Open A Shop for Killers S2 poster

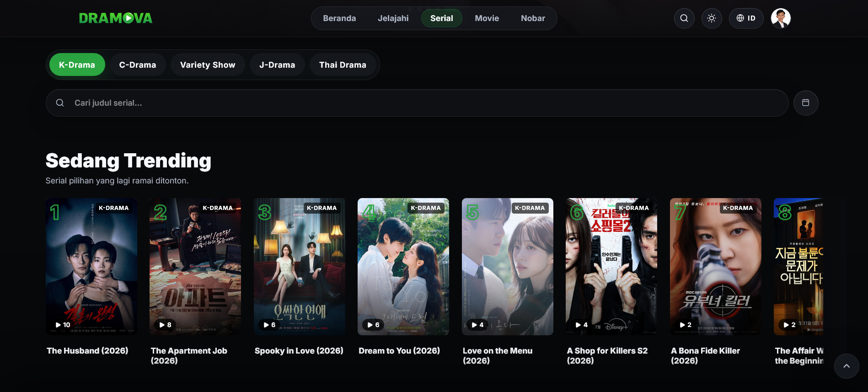pos(611,267)
